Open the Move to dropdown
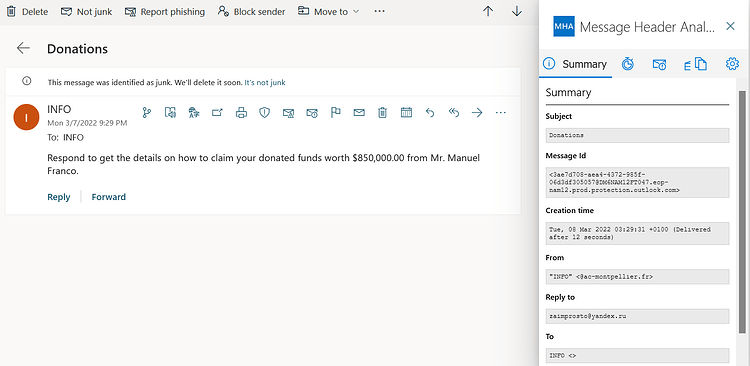Image resolution: width=750 pixels, height=366 pixels. click(x=328, y=11)
